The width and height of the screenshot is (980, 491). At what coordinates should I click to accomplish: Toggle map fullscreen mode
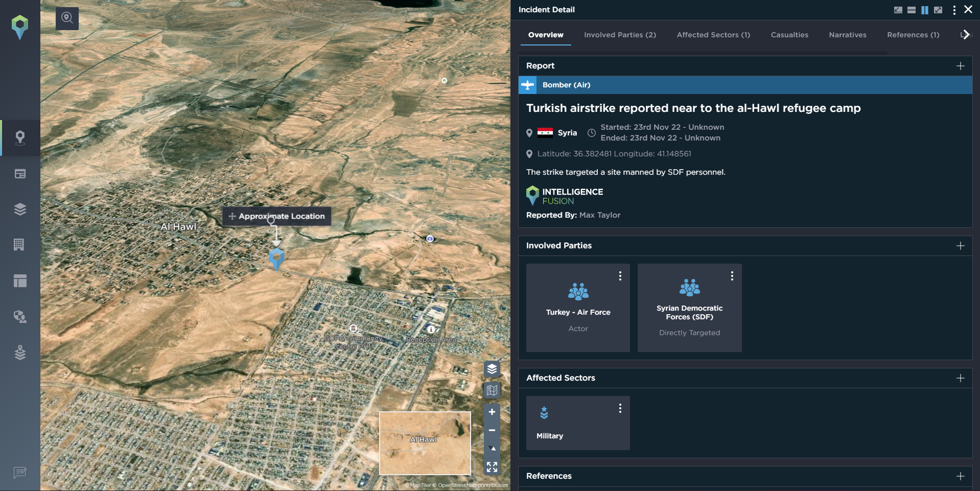(x=492, y=467)
